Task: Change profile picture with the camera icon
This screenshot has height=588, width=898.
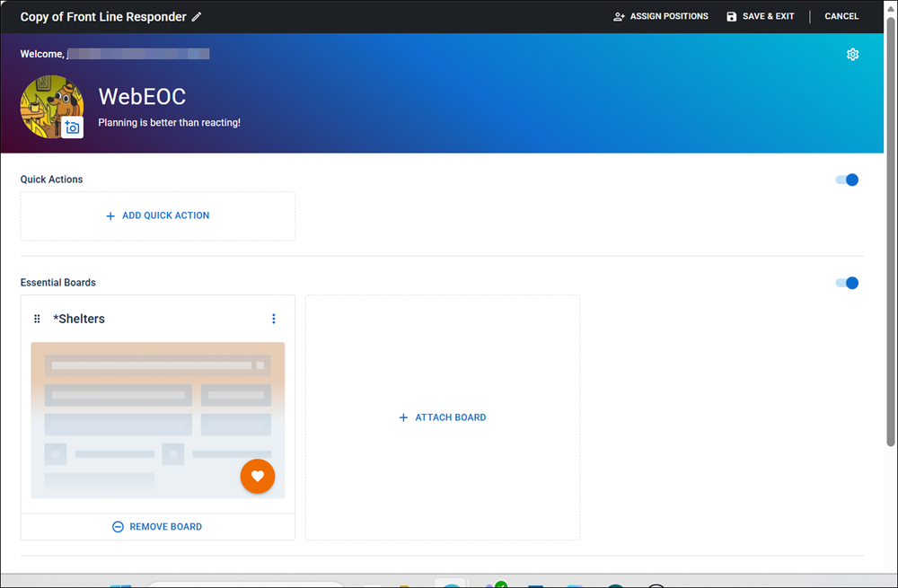Action: click(x=72, y=127)
